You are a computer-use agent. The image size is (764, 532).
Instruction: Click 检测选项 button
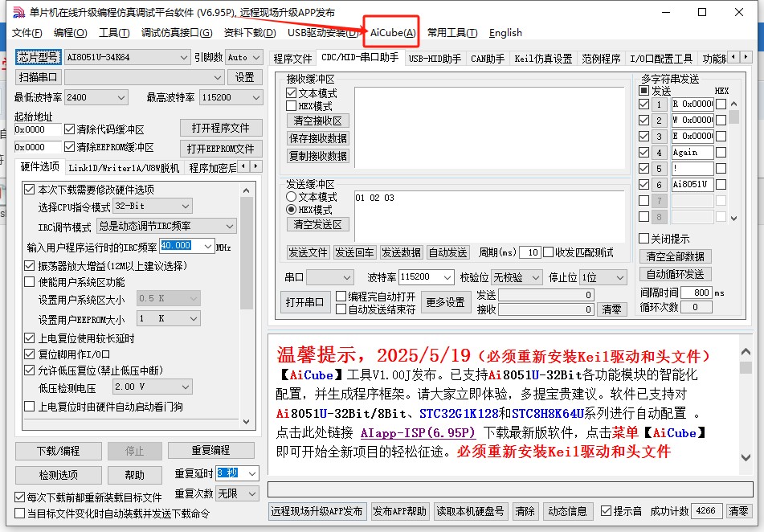(x=59, y=475)
